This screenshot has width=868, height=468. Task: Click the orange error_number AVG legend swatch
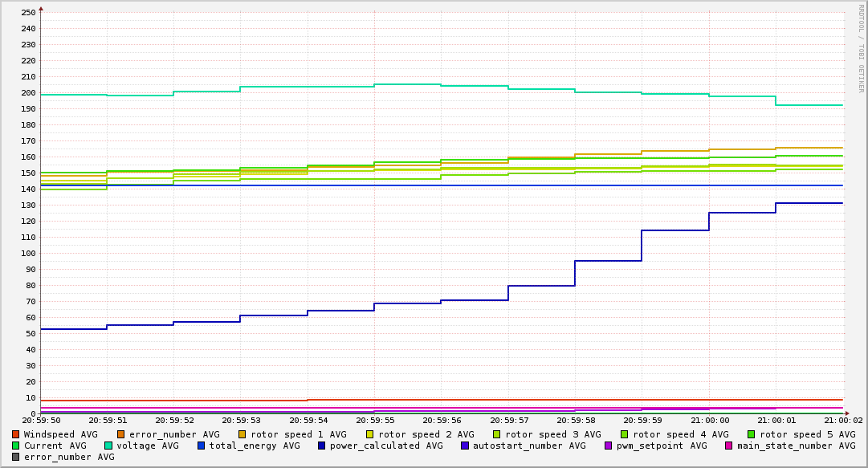(x=121, y=434)
